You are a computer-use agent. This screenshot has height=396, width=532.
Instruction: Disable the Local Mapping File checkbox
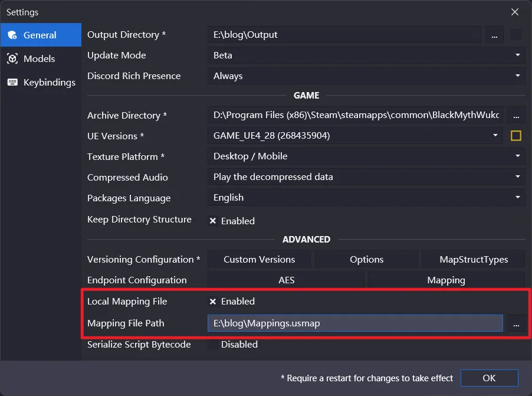pyautogui.click(x=213, y=302)
